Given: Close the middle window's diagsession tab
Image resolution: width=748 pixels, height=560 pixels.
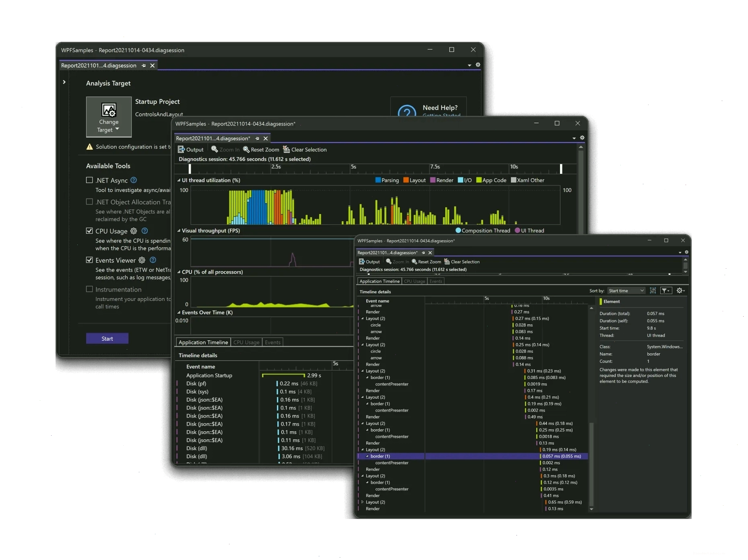Looking at the screenshot, I should coord(265,138).
